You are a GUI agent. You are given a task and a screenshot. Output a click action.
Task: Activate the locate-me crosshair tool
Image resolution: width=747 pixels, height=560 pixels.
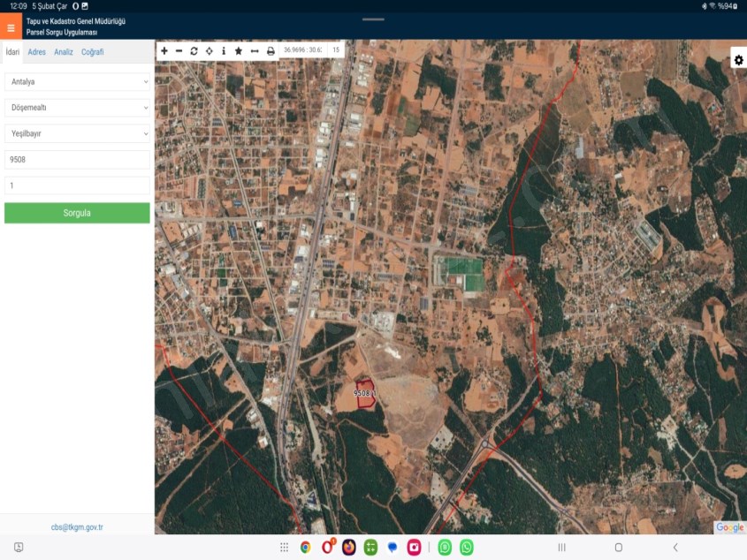point(210,51)
